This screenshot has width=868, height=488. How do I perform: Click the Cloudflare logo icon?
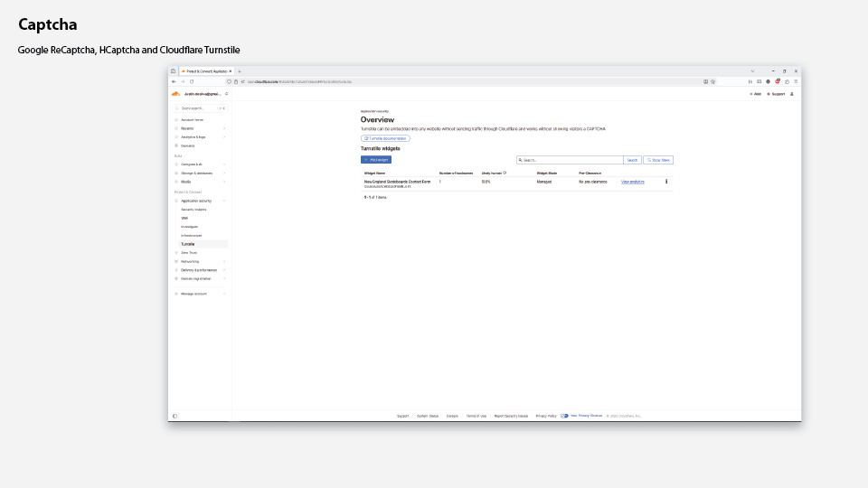point(176,93)
